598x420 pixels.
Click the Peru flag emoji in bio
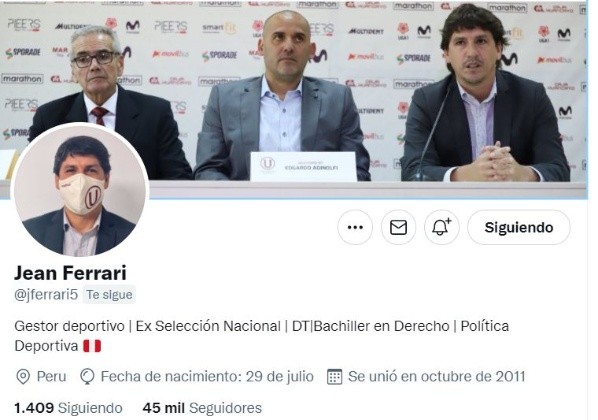click(x=92, y=346)
